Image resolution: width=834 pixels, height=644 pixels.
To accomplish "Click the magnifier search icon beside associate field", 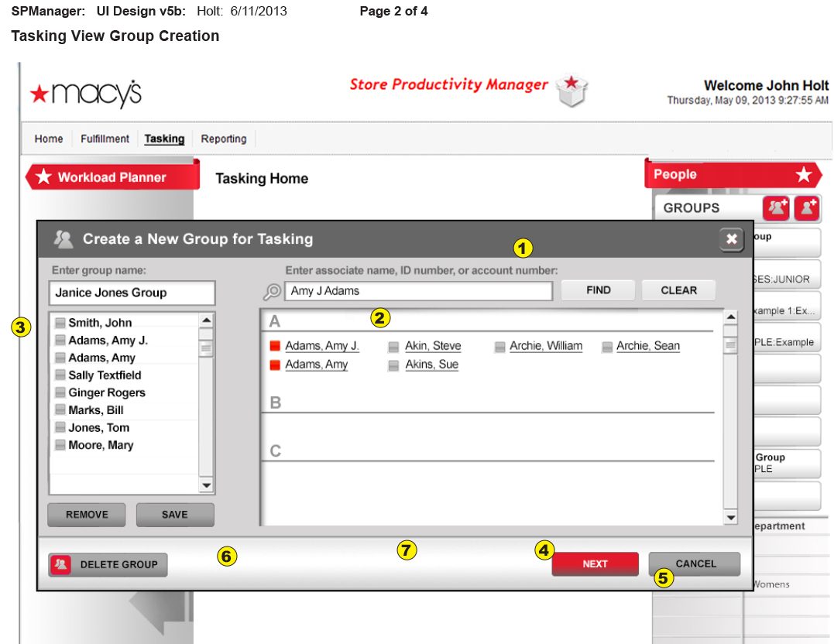I will 272,292.
